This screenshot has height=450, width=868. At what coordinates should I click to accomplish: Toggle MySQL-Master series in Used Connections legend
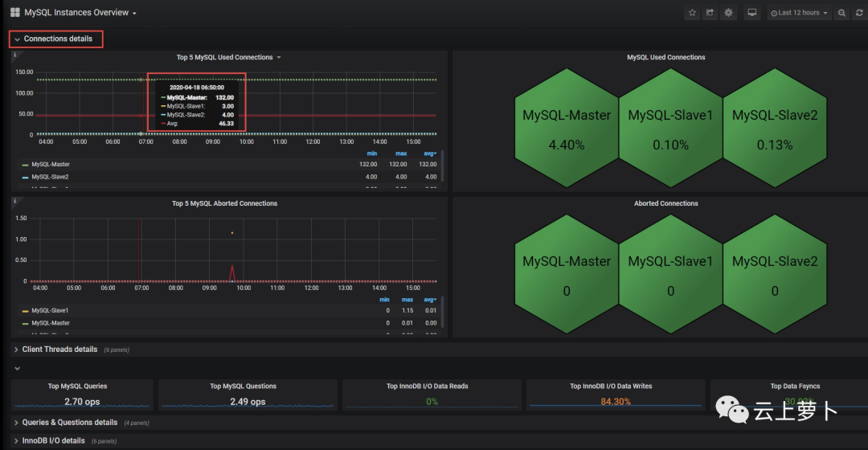coord(51,165)
